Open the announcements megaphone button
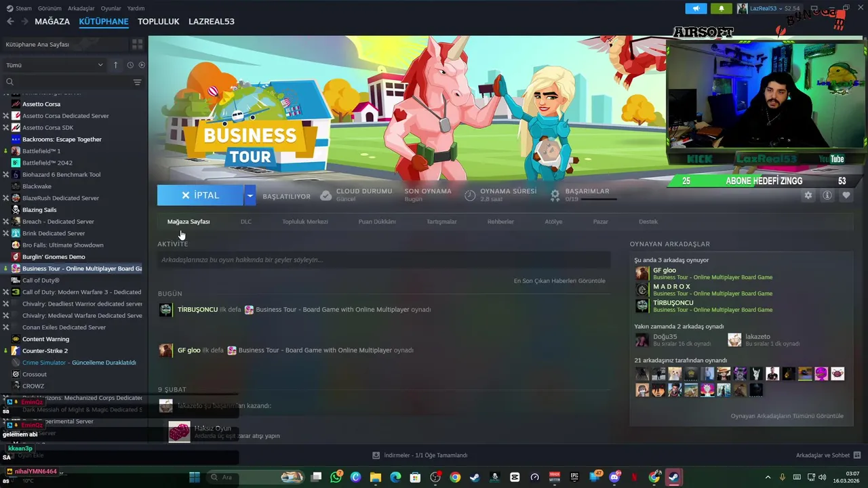 click(x=696, y=8)
